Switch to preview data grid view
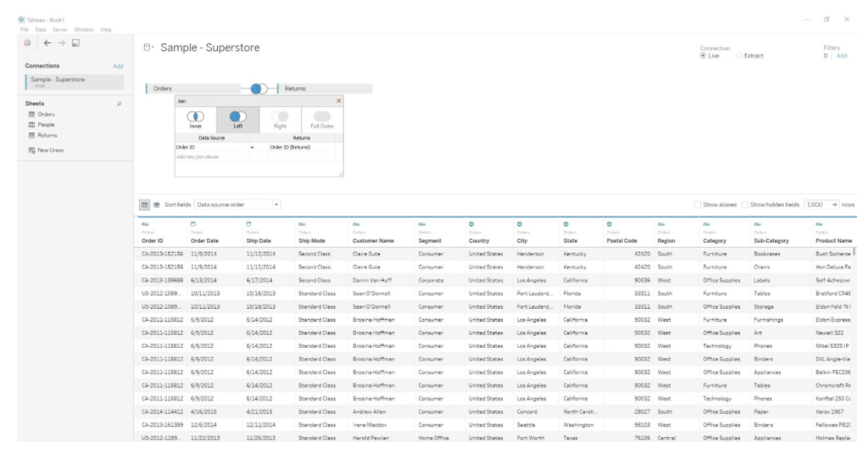The width and height of the screenshot is (868, 459). 144,204
